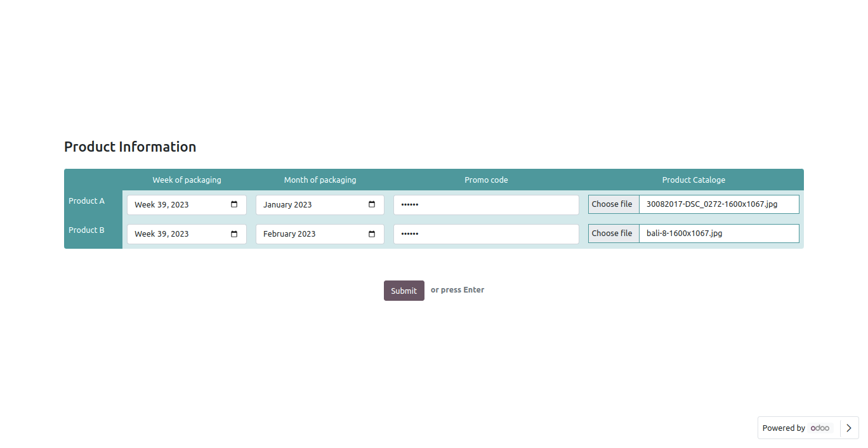Click Product B promo code field

pyautogui.click(x=486, y=234)
